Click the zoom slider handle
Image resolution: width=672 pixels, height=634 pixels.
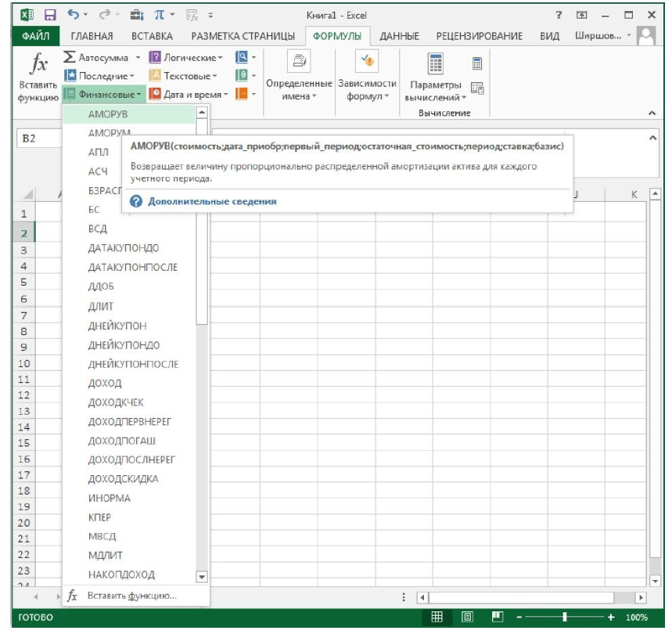tap(564, 618)
